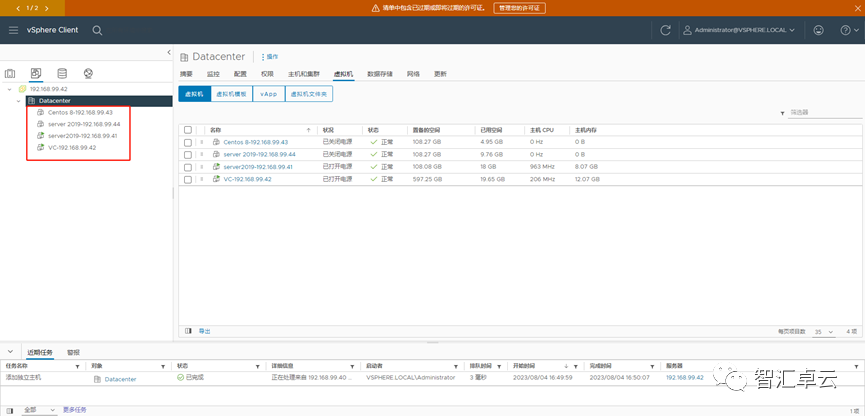This screenshot has height=416, width=865.
Task: Filter the 任务名称 column in tasks
Action: point(77,366)
